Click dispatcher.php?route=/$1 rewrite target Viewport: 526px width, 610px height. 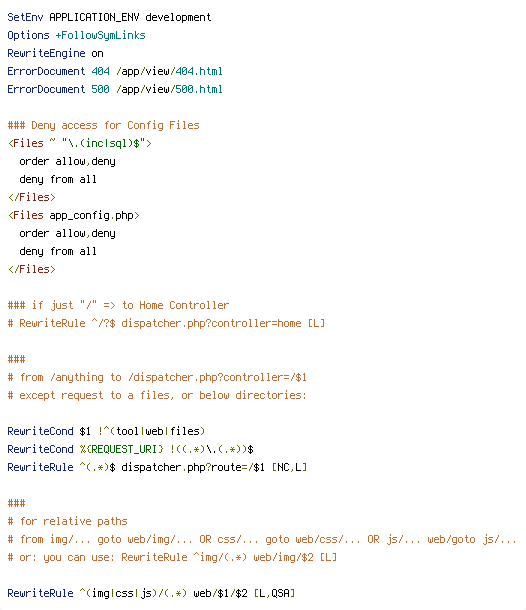193,467
